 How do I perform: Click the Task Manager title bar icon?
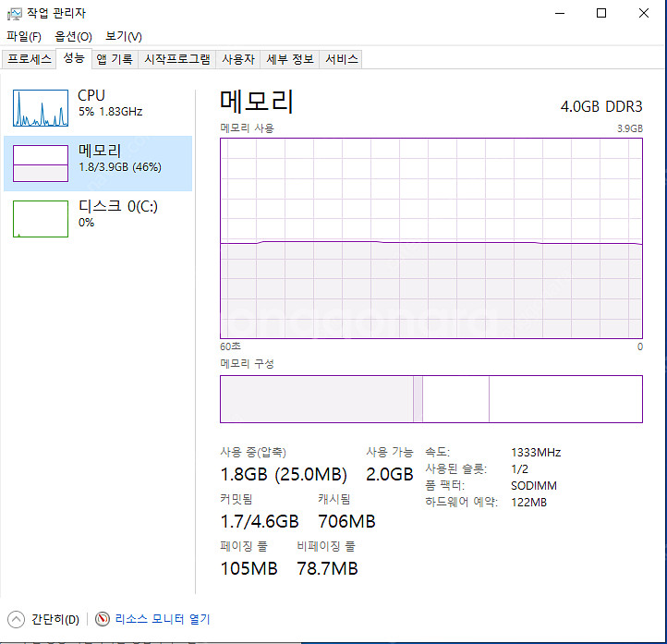click(15, 14)
